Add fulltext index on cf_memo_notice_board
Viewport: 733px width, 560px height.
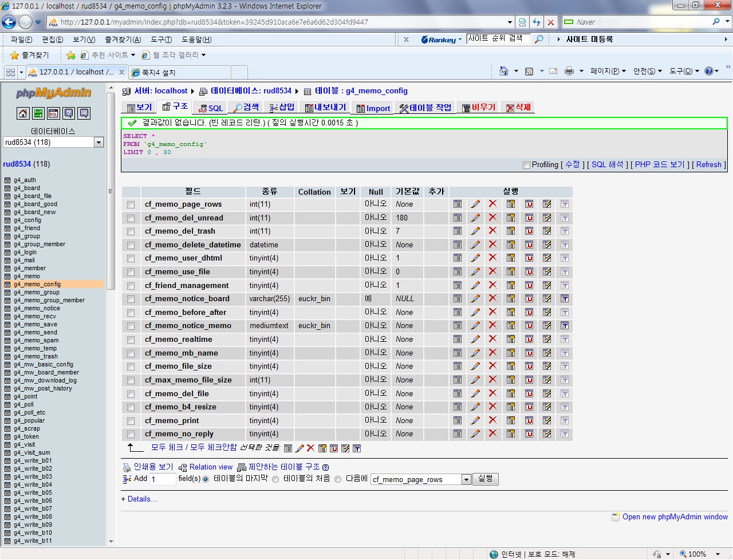(x=565, y=299)
